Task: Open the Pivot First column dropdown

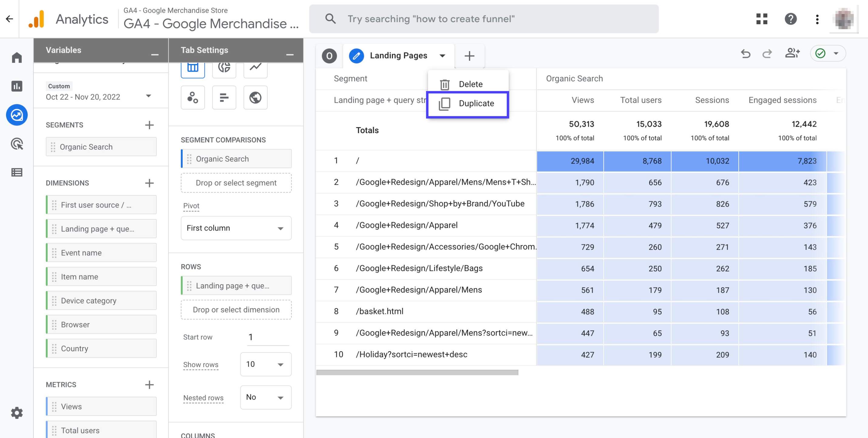Action: (x=236, y=228)
